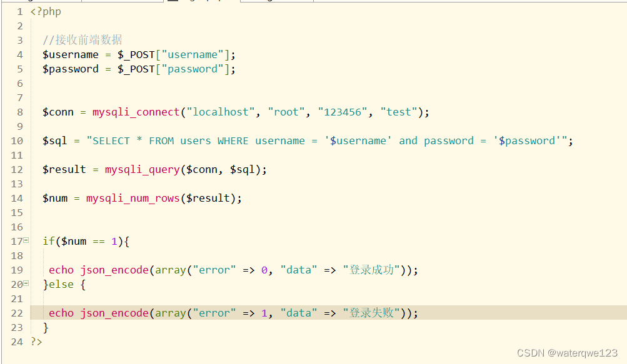Click the $_POST["password"] expression on line 5
The image size is (627, 364).
click(x=174, y=69)
